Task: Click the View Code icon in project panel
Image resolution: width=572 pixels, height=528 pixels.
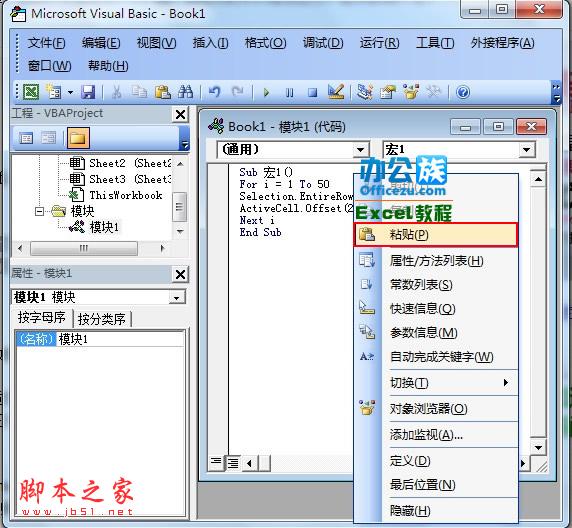Action: (26, 138)
